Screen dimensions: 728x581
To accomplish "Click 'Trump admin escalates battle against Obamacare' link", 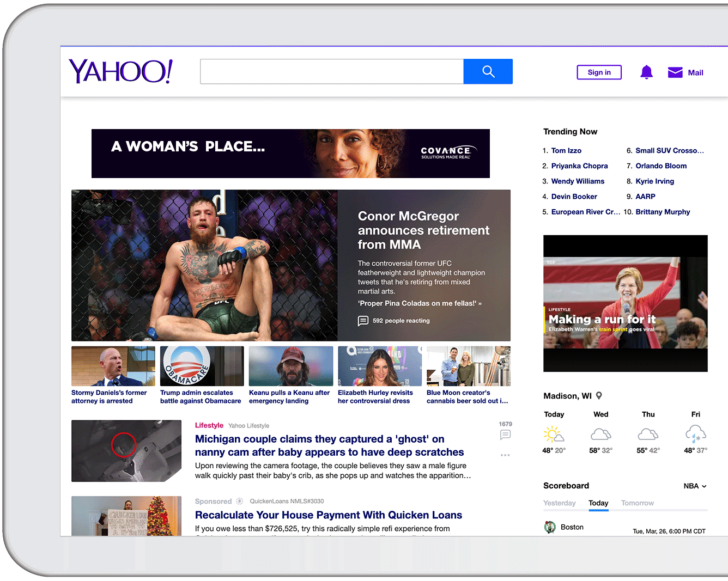I will (201, 396).
